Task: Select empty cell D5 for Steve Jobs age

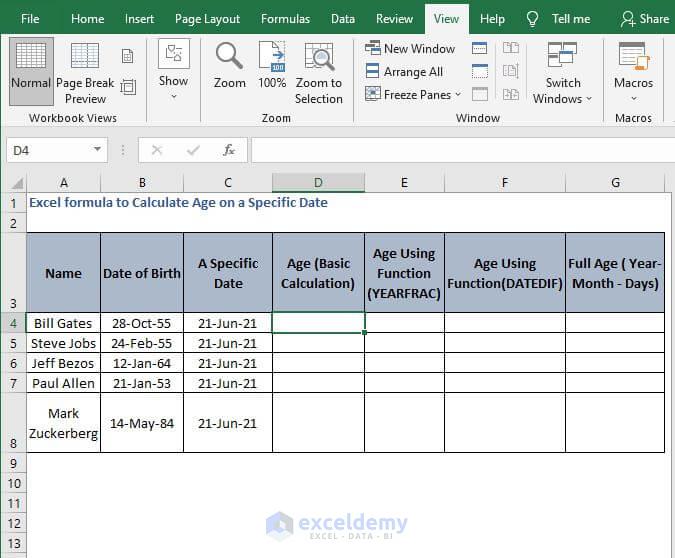Action: tap(318, 343)
